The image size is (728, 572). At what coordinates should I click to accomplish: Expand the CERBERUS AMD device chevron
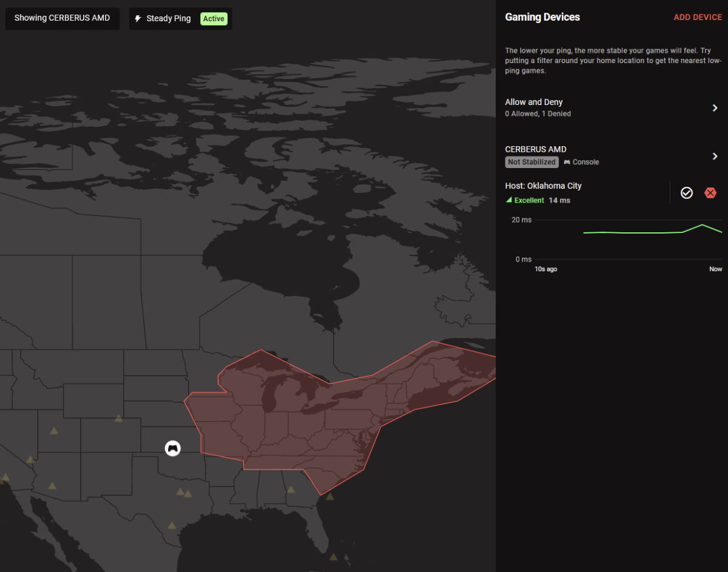coord(715,156)
